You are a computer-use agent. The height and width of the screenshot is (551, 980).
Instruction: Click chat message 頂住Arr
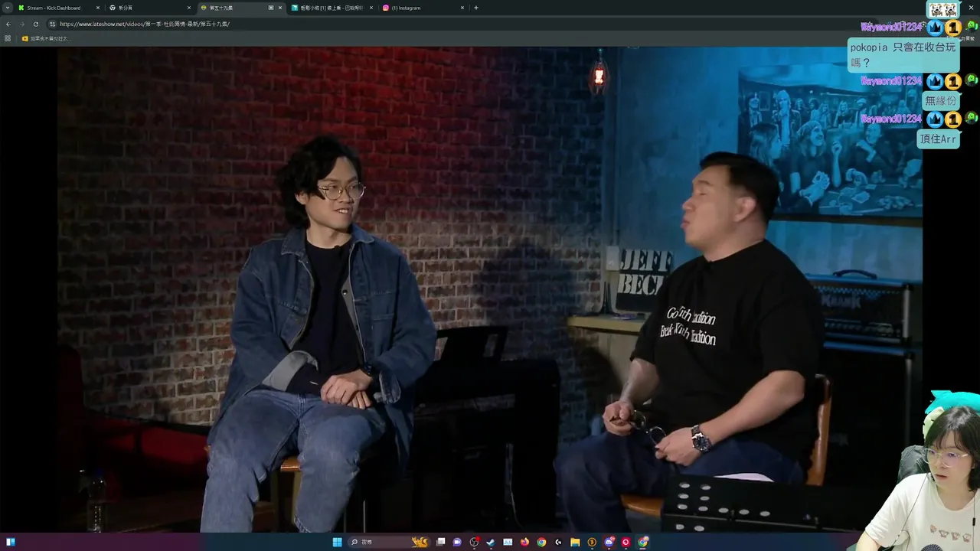coord(938,139)
